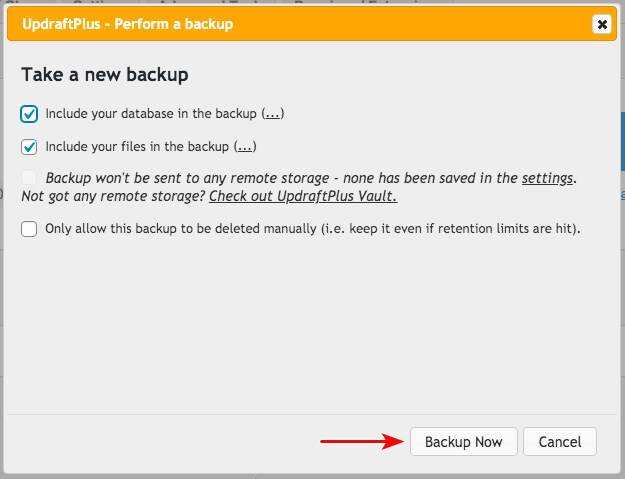Click the 'Backup won't be sent' notice text

[280, 179]
